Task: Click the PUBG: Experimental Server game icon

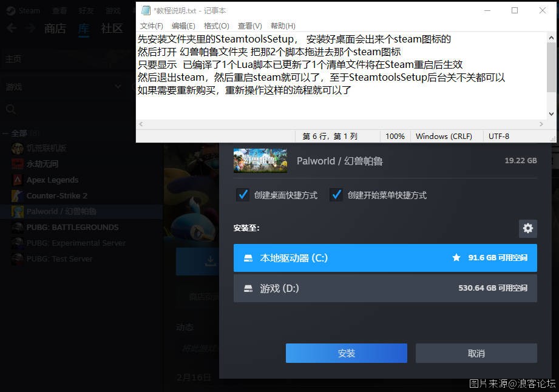Action: 18,243
